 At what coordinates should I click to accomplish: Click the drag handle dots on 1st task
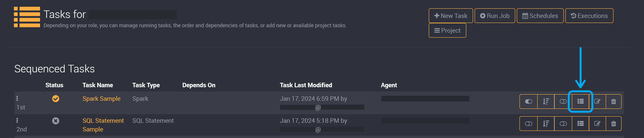[x=17, y=98]
